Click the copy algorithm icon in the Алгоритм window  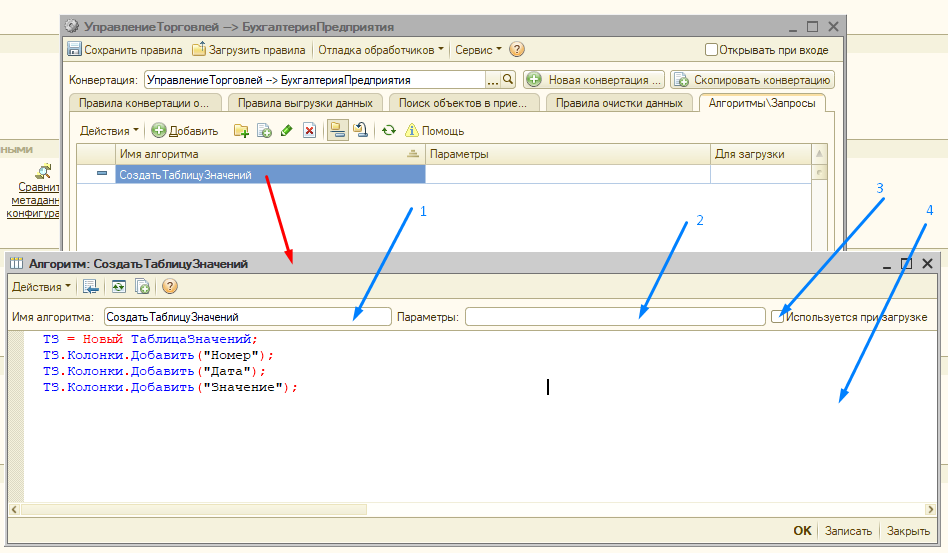click(143, 286)
